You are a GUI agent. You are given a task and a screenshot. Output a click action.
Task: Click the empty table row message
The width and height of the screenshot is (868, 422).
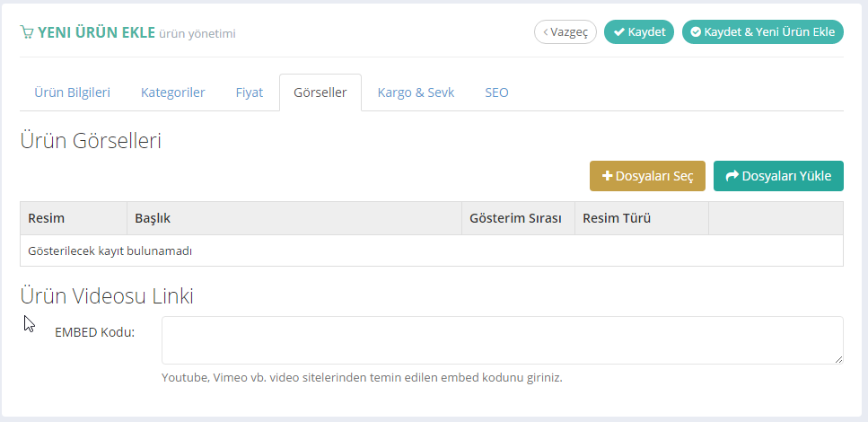click(x=110, y=251)
